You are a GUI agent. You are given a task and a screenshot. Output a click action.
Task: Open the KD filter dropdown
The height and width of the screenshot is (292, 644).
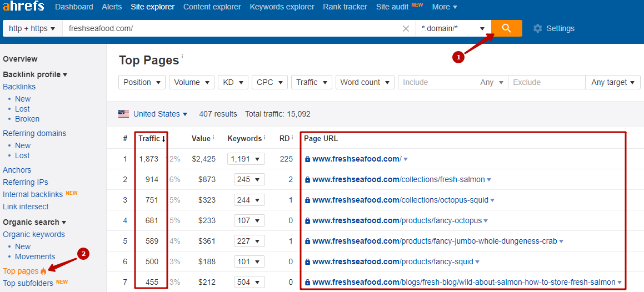click(x=233, y=82)
